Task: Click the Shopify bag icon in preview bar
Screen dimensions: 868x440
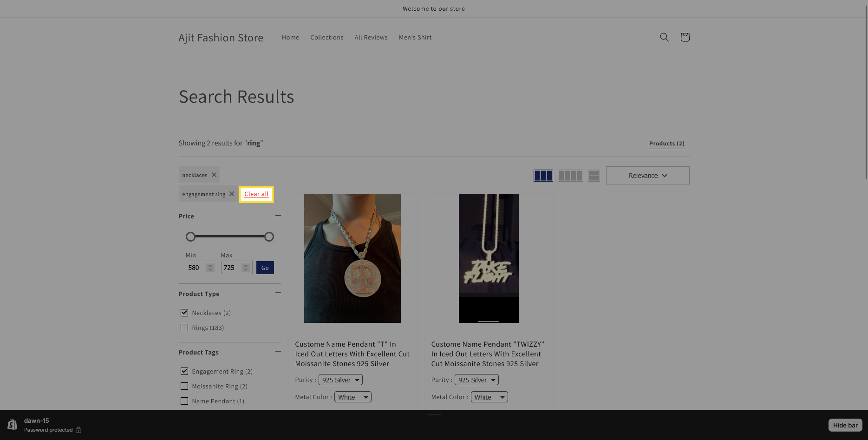Action: (13, 425)
